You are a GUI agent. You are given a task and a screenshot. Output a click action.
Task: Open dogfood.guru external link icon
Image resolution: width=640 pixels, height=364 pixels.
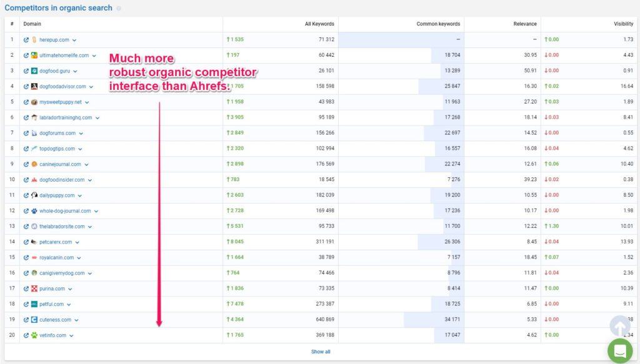point(26,71)
